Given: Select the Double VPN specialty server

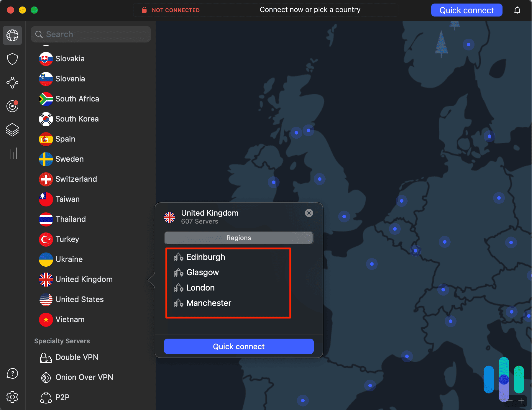Looking at the screenshot, I should [x=77, y=357].
